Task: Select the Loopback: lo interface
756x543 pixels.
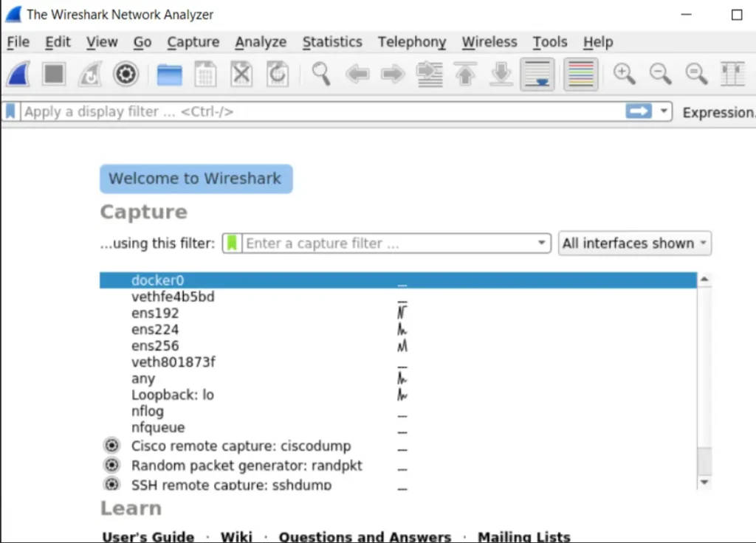Action: [398, 395]
